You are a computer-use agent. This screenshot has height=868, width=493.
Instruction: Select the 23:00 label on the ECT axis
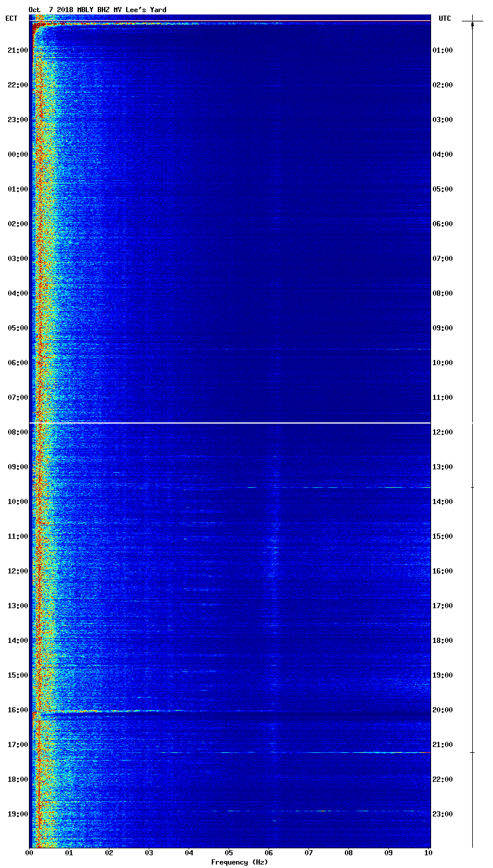click(x=17, y=120)
